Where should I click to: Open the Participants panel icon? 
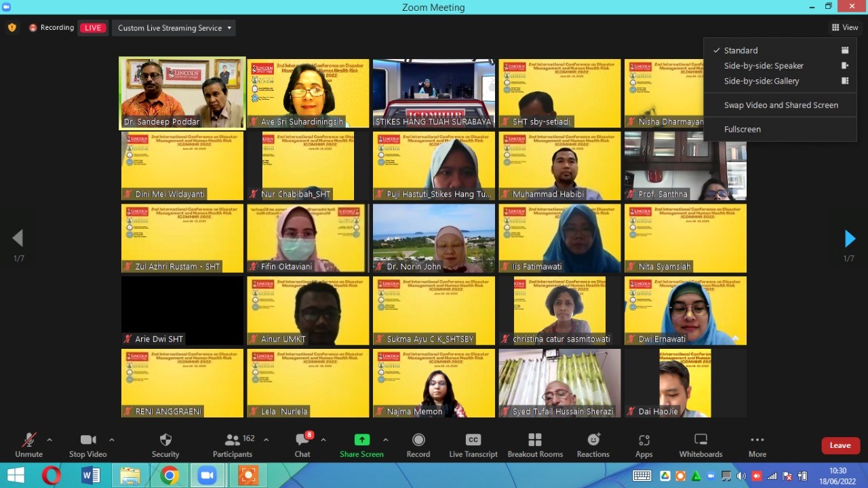(233, 440)
